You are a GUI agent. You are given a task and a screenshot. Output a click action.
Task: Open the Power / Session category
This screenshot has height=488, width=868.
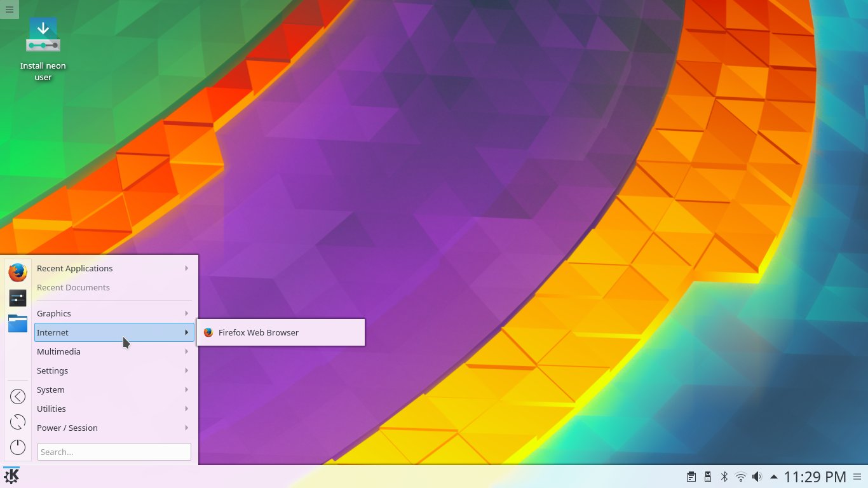(x=114, y=428)
